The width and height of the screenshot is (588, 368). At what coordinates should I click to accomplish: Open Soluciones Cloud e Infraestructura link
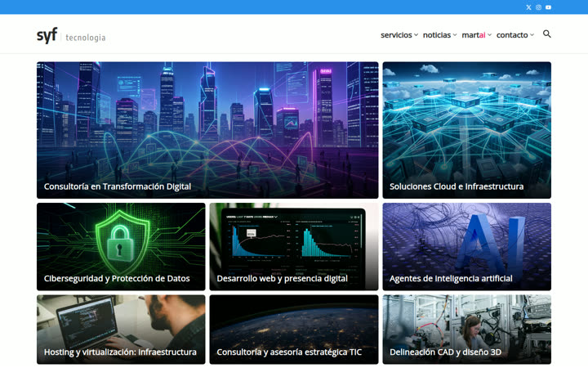[457, 186]
